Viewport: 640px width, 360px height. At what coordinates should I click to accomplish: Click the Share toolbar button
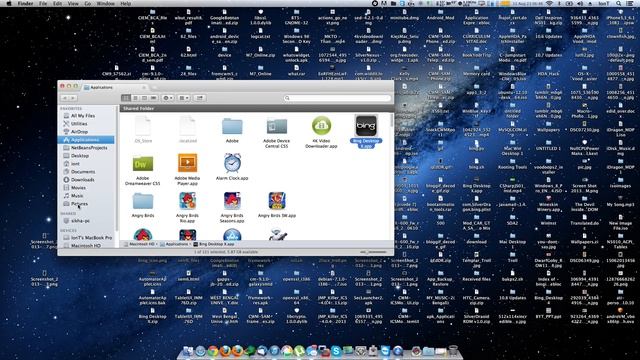(200, 98)
